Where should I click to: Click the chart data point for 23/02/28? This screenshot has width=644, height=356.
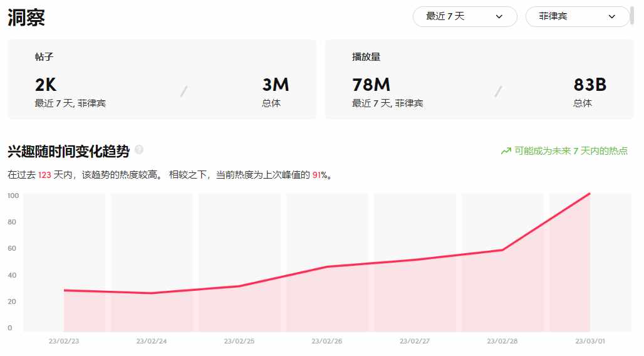point(502,250)
